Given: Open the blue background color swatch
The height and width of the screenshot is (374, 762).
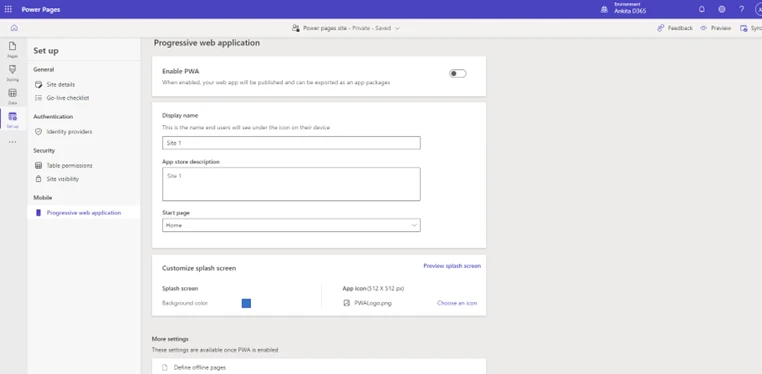Looking at the screenshot, I should click(246, 304).
